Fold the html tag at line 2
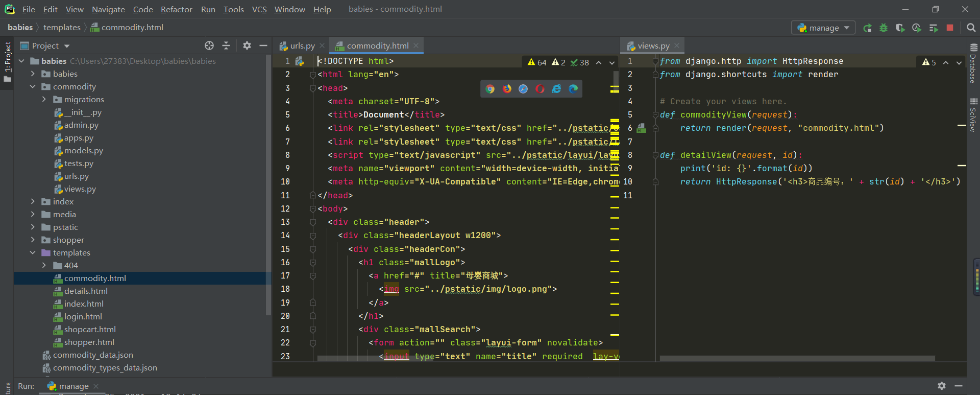Image resolution: width=980 pixels, height=395 pixels. [313, 75]
